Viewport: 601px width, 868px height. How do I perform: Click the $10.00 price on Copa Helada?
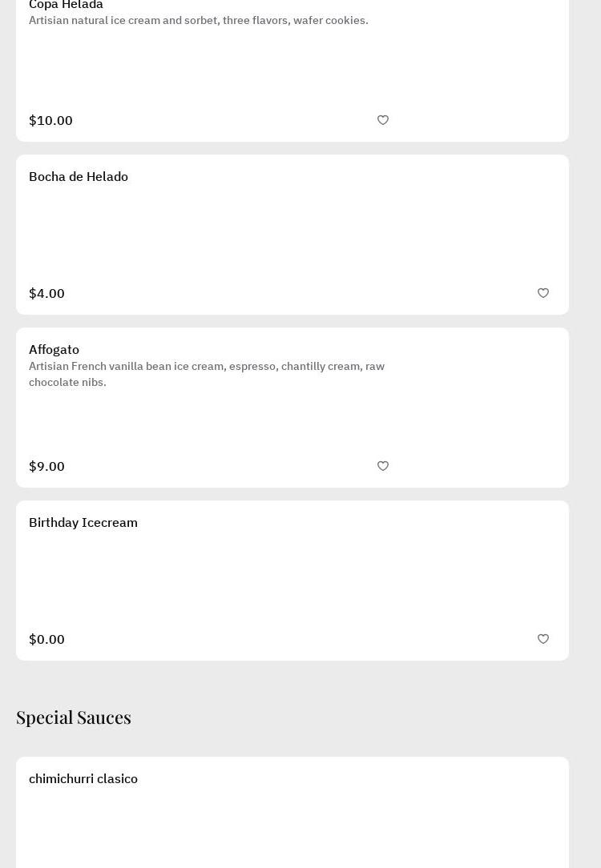(50, 120)
